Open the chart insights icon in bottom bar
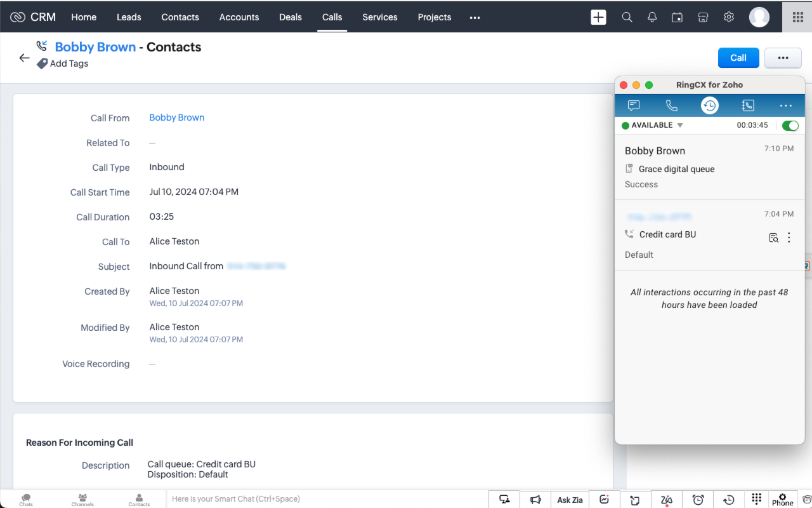The height and width of the screenshot is (508, 812). point(604,500)
